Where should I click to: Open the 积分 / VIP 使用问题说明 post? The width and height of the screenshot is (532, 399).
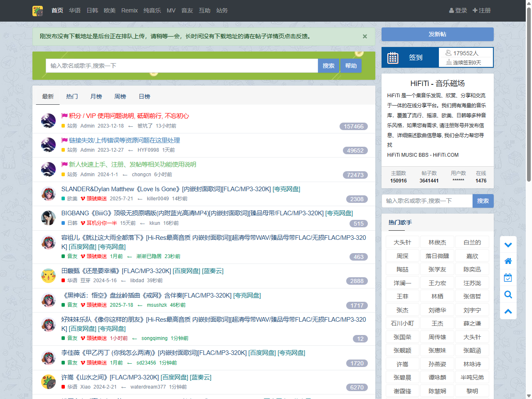pyautogui.click(x=129, y=116)
